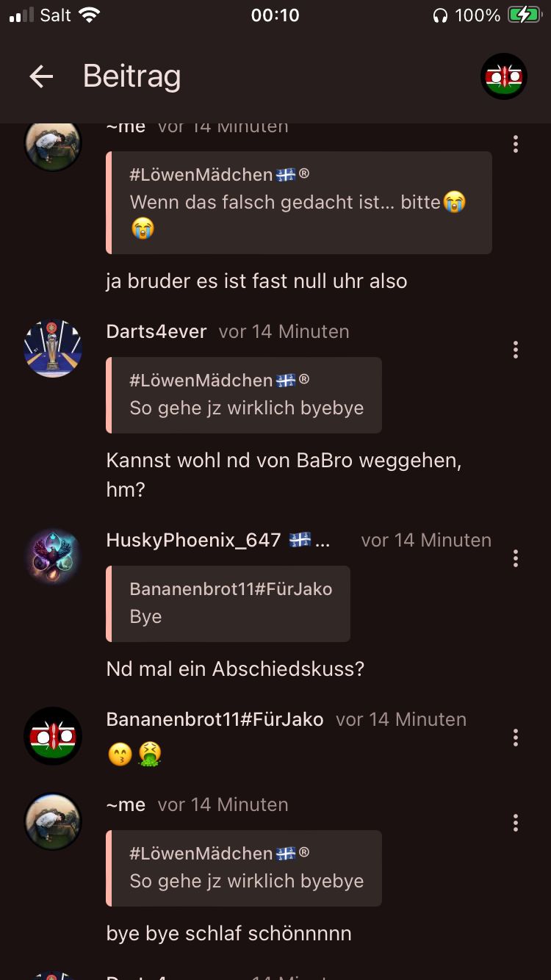Open quoted 'So gehe jz wirklich byebye' in Darts4ever's reply
551x980 pixels.
[x=244, y=394]
